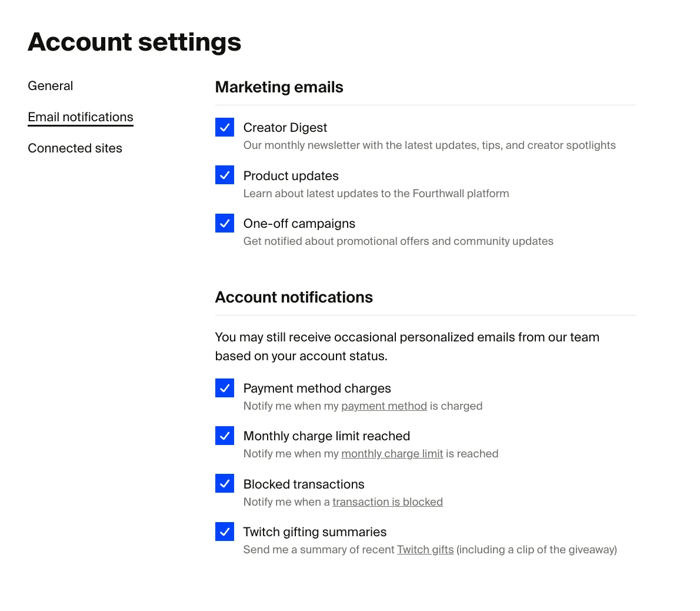This screenshot has width=700, height=611.
Task: Open the Twitch gifts link
Action: [425, 549]
